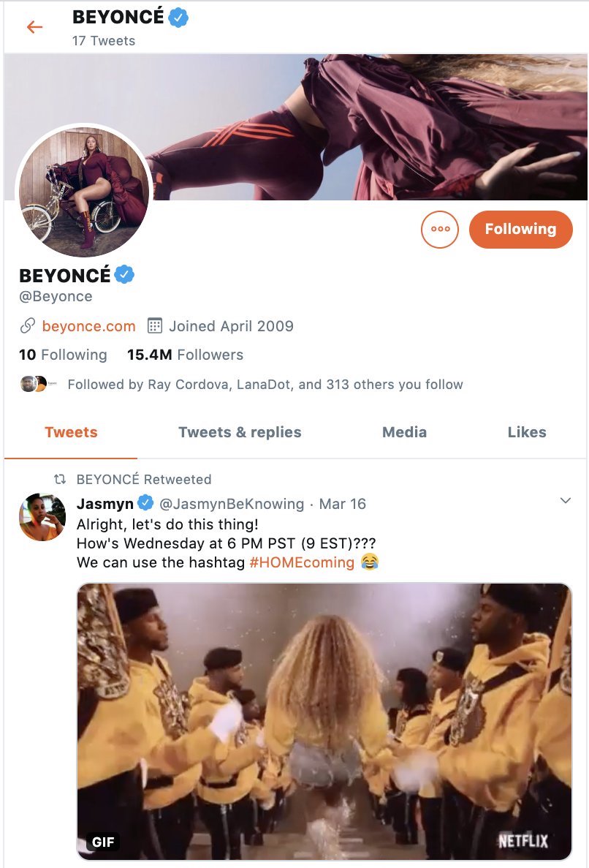Viewport: 589px width, 868px height.
Task: View the 10 Following list
Action: pyautogui.click(x=63, y=355)
